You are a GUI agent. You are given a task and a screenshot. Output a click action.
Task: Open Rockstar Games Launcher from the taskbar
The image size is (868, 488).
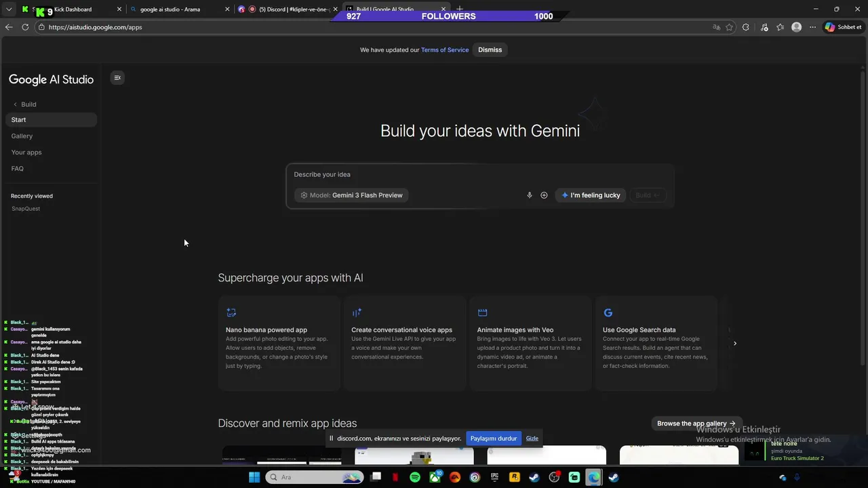(x=515, y=477)
